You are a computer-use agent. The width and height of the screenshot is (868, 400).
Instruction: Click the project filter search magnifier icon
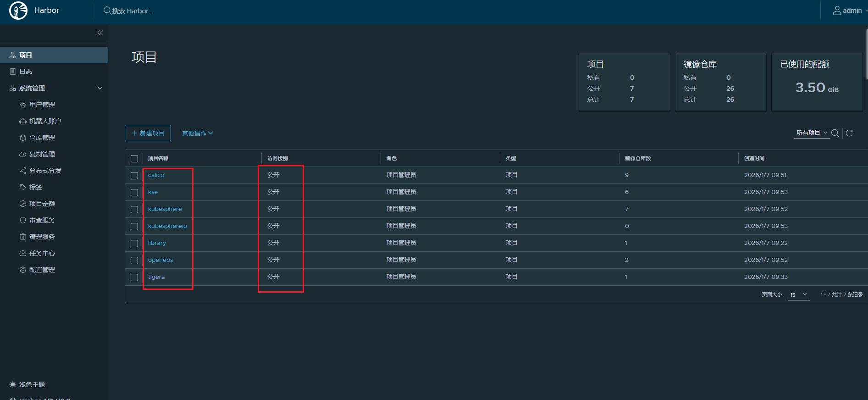[x=835, y=133]
